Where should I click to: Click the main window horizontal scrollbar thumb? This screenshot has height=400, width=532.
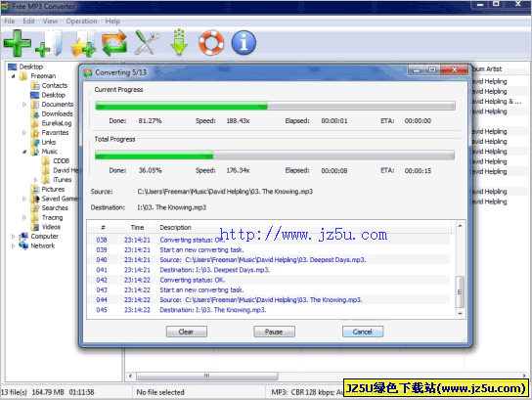207,376
